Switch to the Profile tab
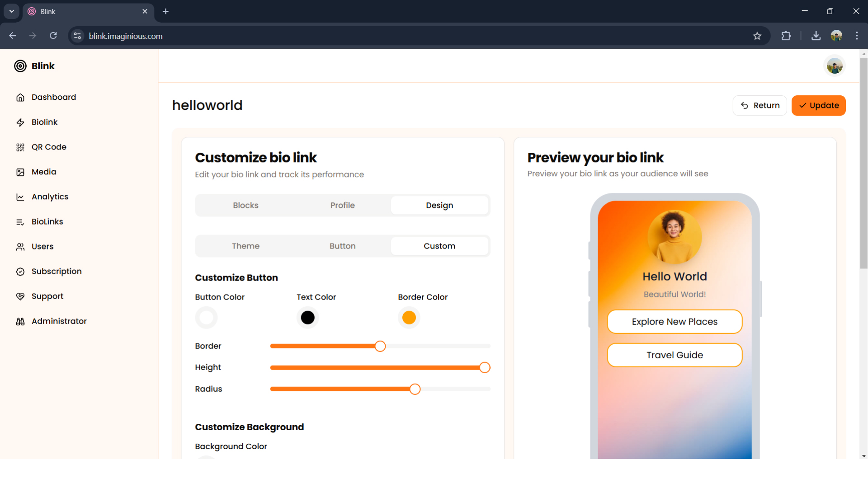 pos(342,205)
